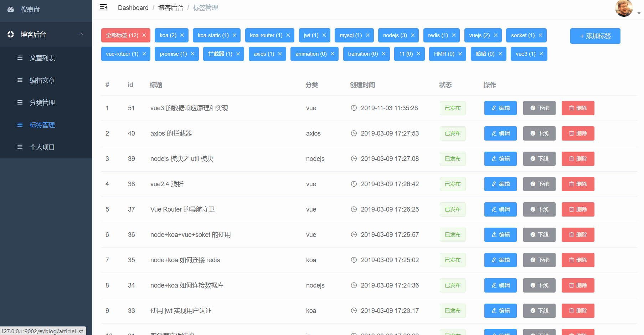
Task: Delete the mysql (1) tag
Action: [x=368, y=35]
